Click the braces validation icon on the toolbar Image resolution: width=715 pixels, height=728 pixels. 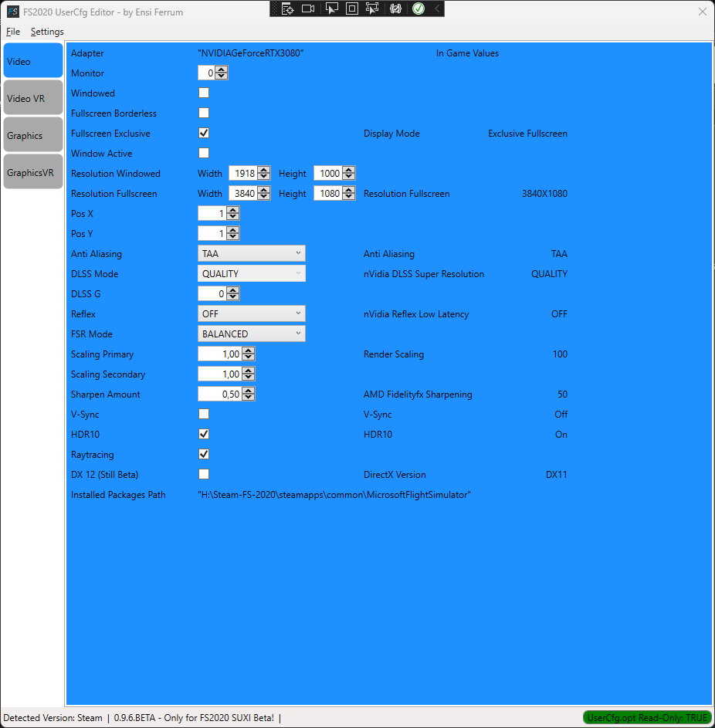(x=395, y=8)
